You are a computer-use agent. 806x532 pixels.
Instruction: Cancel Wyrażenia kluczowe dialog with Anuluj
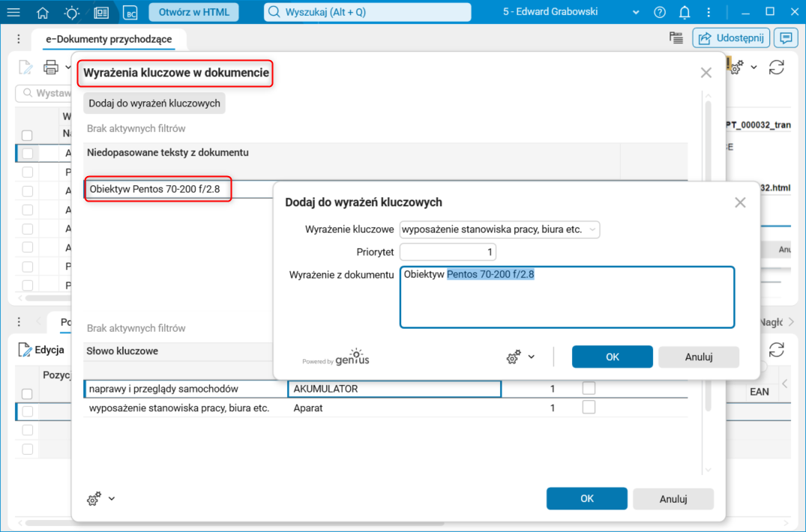673,498
